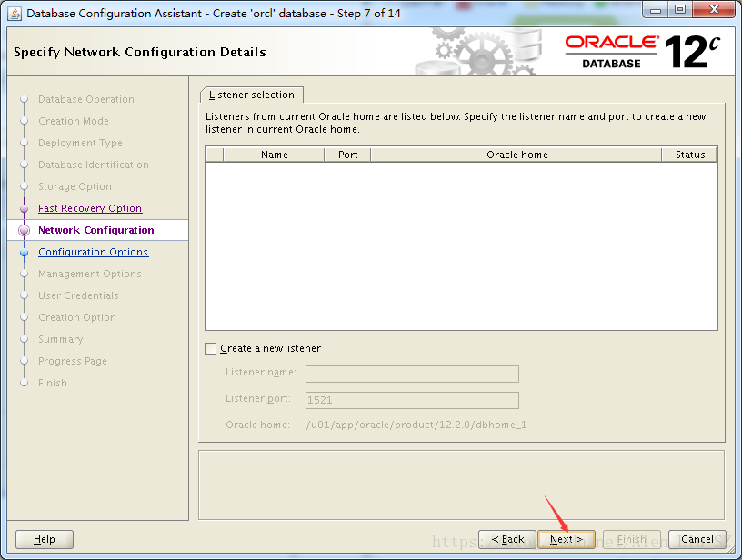Click the final Finish step in sidebar
Viewport: 742px width, 560px height.
click(53, 383)
